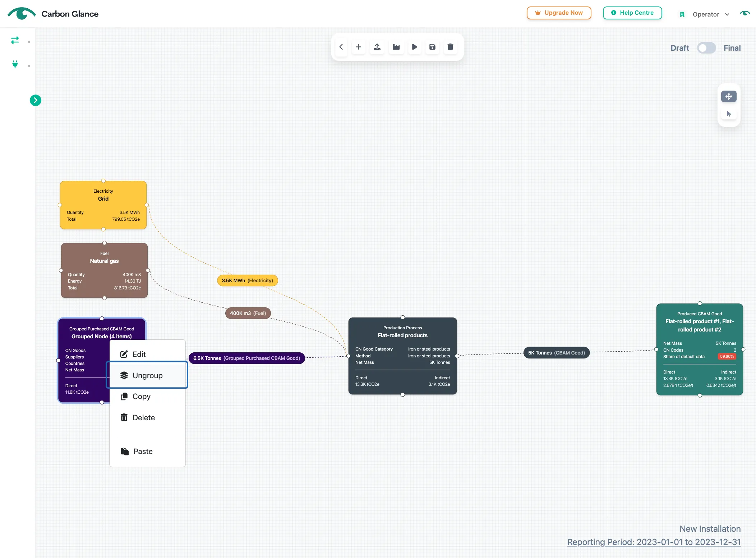Image resolution: width=756 pixels, height=558 pixels.
Task: Select the Flat-rolled products process node
Action: click(402, 356)
